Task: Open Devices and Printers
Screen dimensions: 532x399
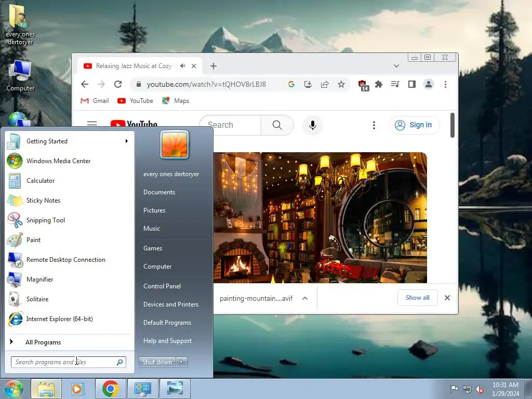Action: coord(170,304)
